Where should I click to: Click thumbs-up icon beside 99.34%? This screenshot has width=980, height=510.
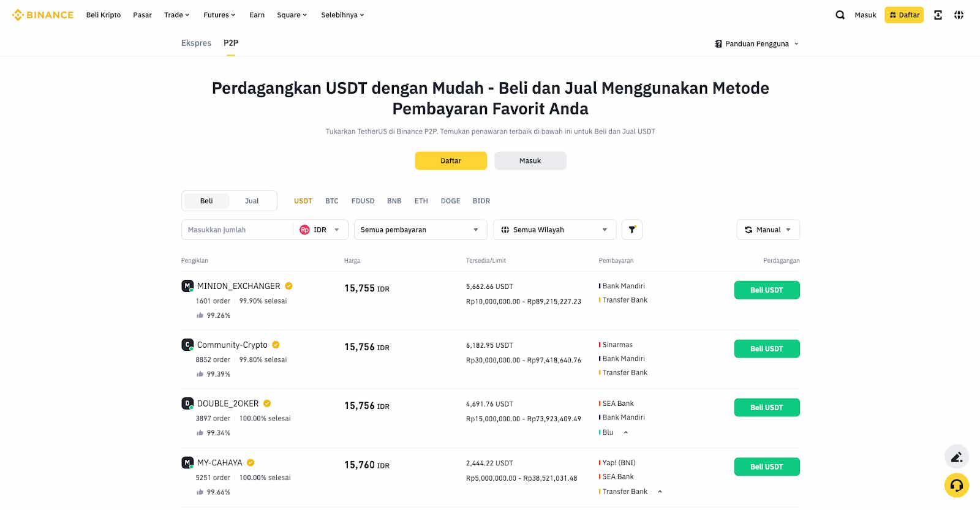[200, 433]
